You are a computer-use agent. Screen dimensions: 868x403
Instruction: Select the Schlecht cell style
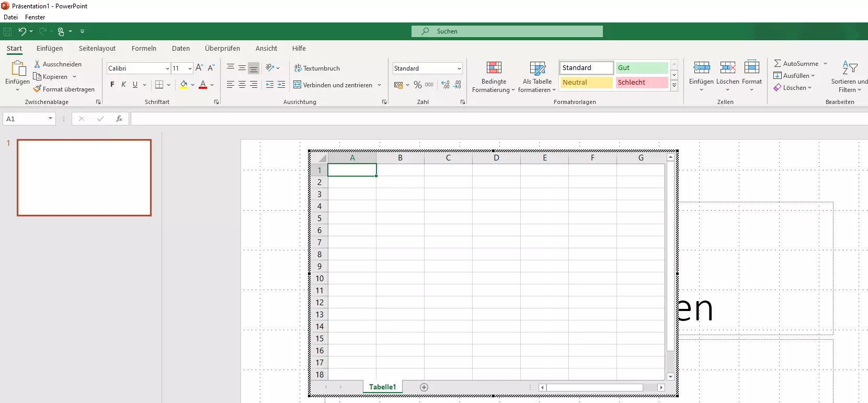coord(642,82)
